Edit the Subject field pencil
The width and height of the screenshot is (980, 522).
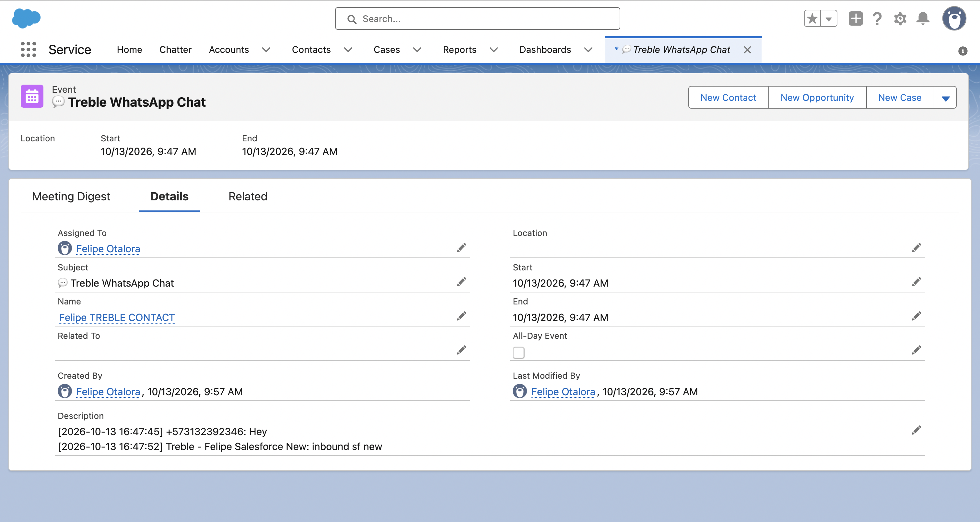[461, 282]
